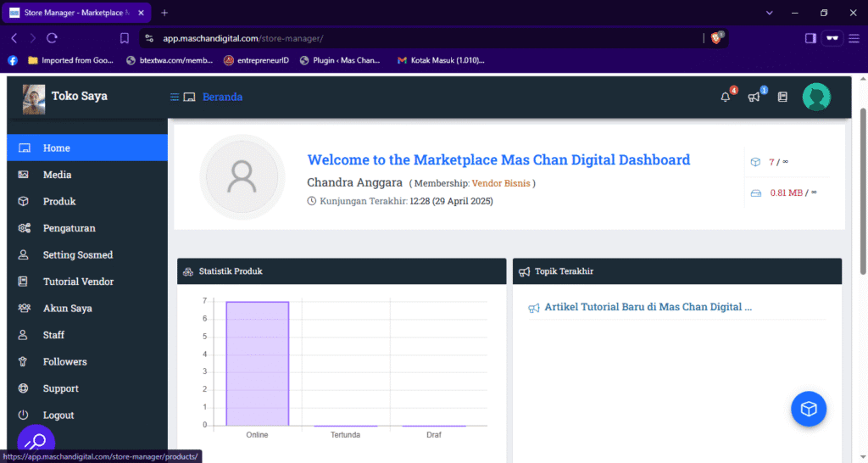Open the Kotak Masuk Gmail bookmark

pyautogui.click(x=441, y=60)
